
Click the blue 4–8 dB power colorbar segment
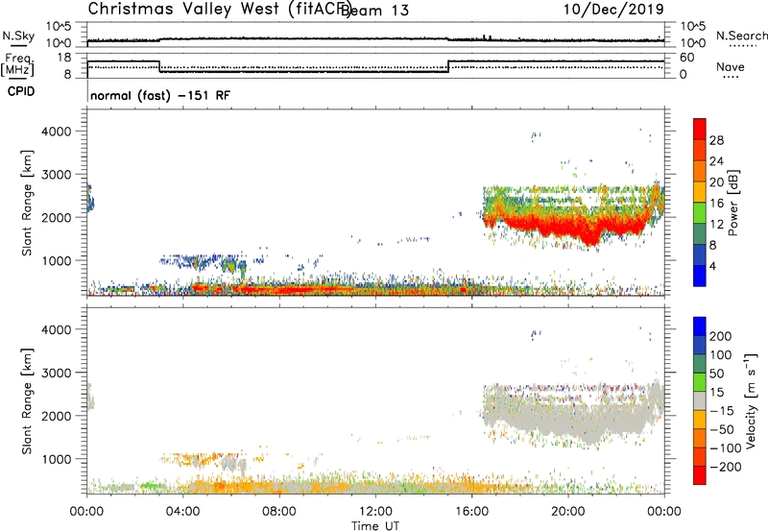[x=700, y=254]
